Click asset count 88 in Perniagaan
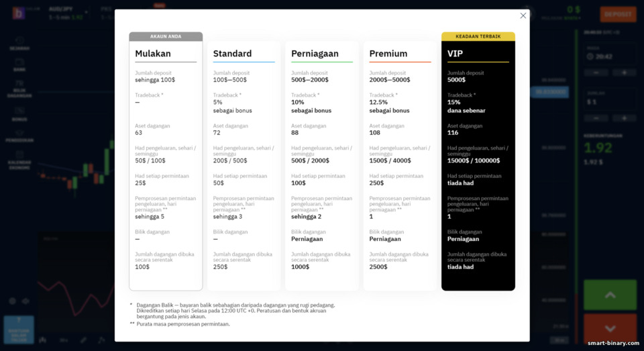This screenshot has width=644, height=351. [x=295, y=133]
